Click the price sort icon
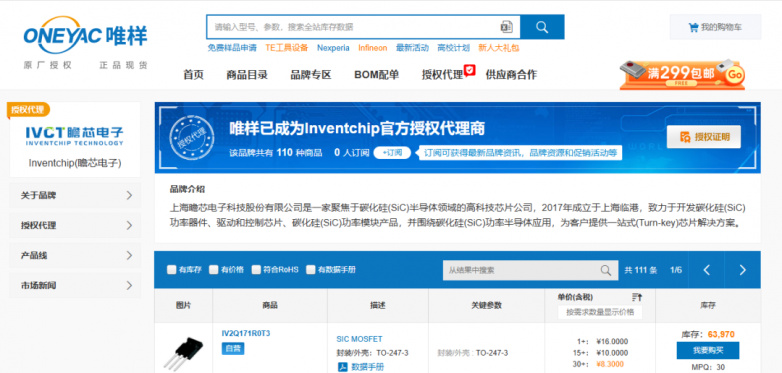Image resolution: width=782 pixels, height=373 pixels. [636, 298]
